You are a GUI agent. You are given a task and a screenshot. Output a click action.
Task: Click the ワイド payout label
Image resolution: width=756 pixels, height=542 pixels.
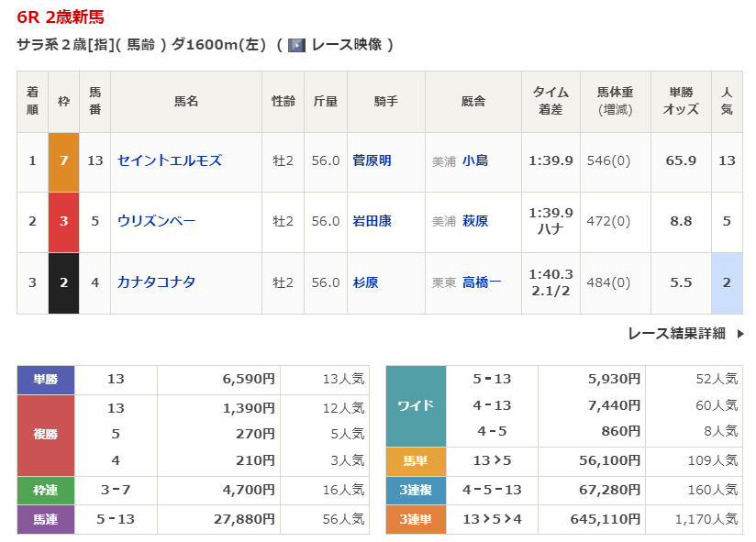tap(416, 405)
